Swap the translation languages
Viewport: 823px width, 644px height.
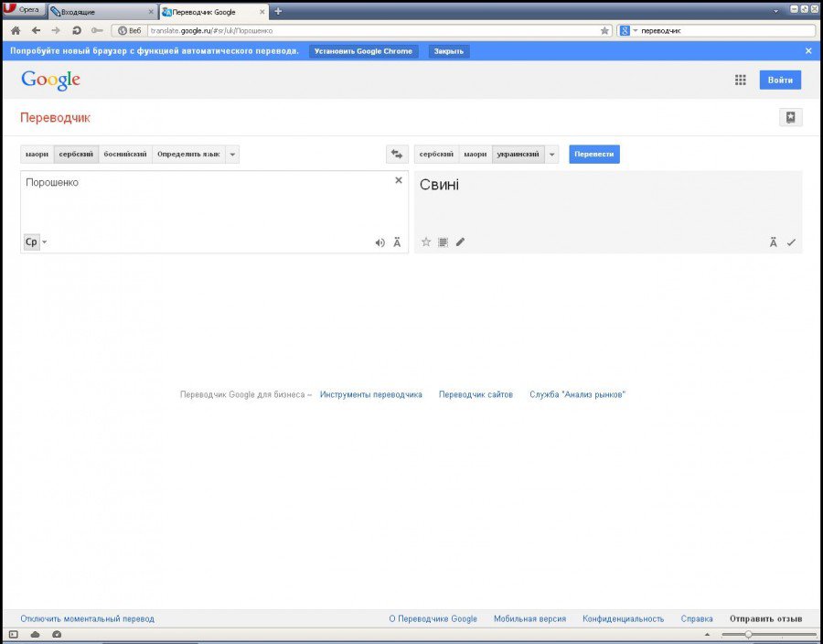pos(396,154)
